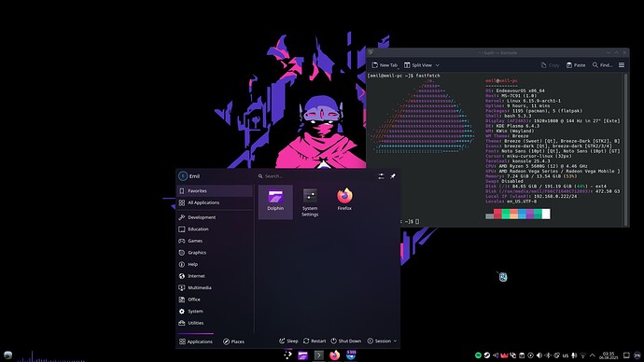Click the 'us' keyboard layout indicator
This screenshot has height=362, width=644.
pos(566,355)
